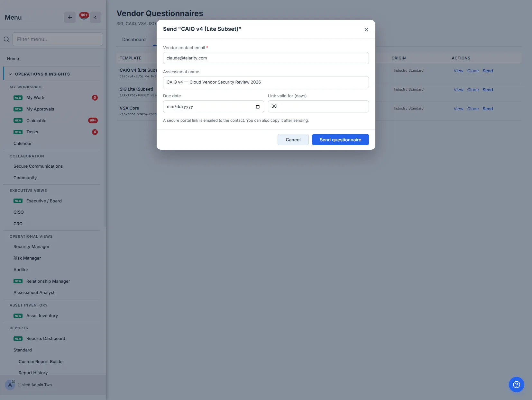Send the CAIQ v4 template row
532x400 pixels.
click(488, 71)
